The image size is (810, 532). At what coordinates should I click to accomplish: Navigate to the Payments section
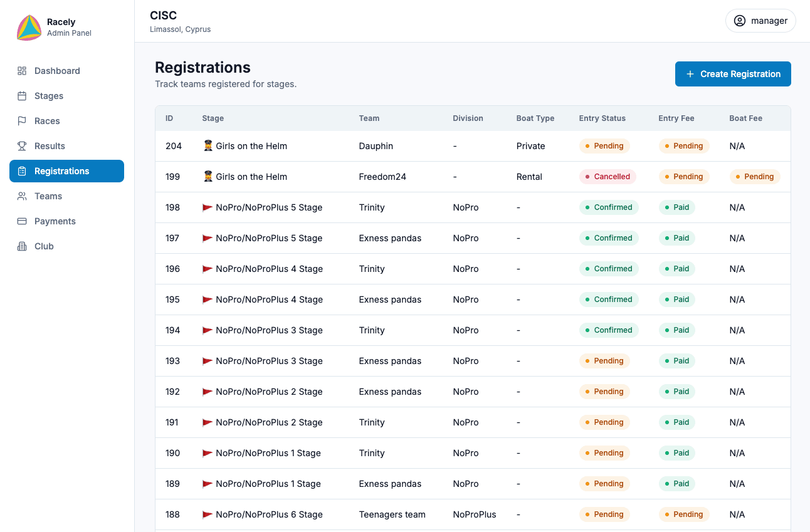55,221
